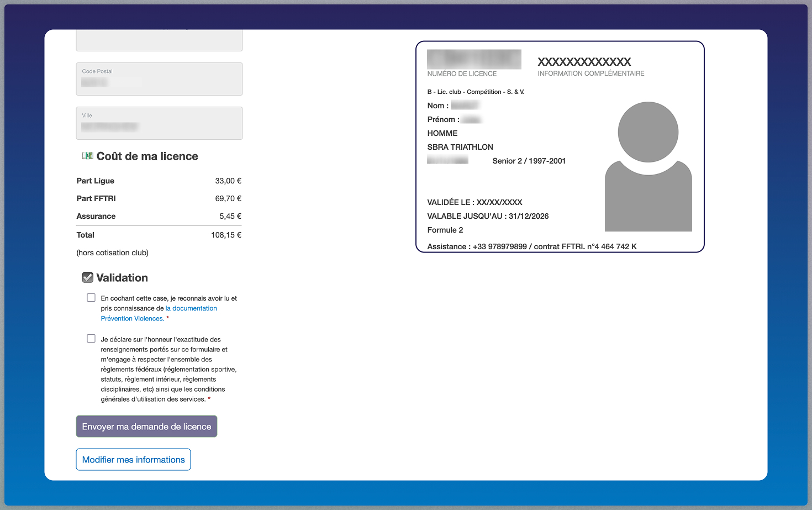Click the SBRA TRIATHLON club name

(x=460, y=147)
